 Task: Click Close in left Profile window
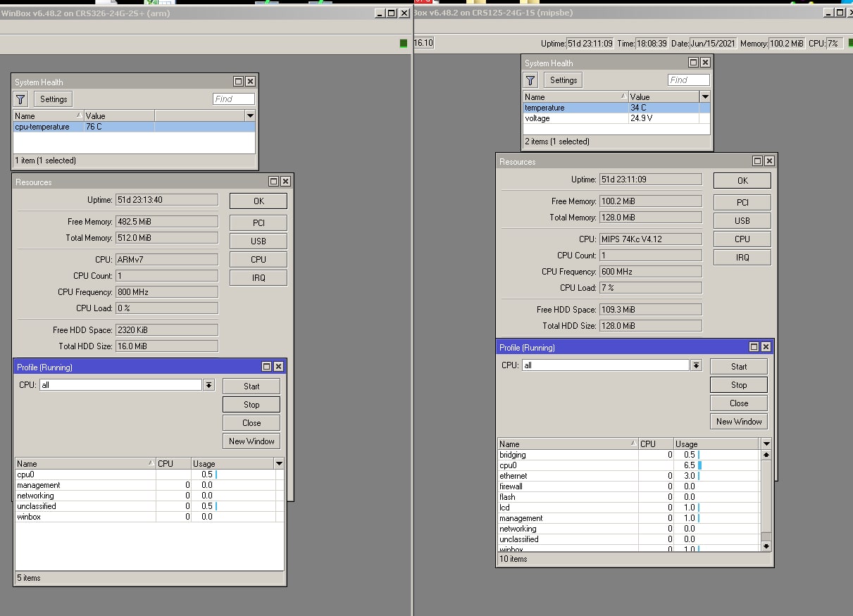point(251,423)
